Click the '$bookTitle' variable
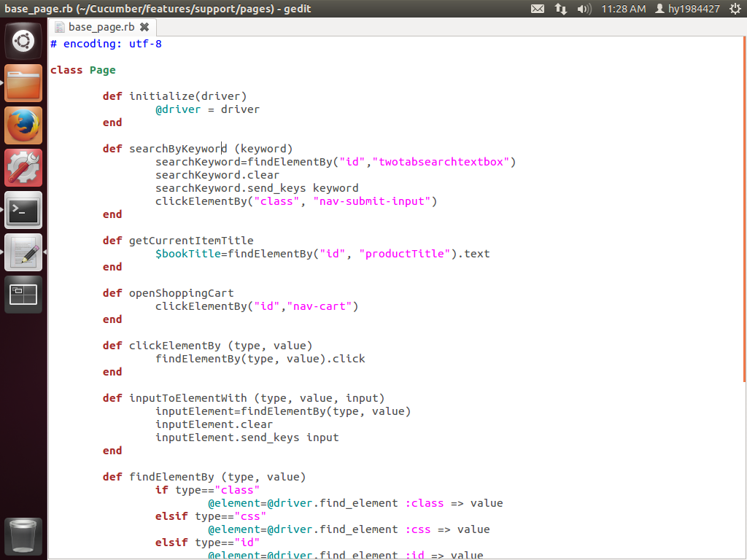This screenshot has width=747, height=560. (x=187, y=254)
